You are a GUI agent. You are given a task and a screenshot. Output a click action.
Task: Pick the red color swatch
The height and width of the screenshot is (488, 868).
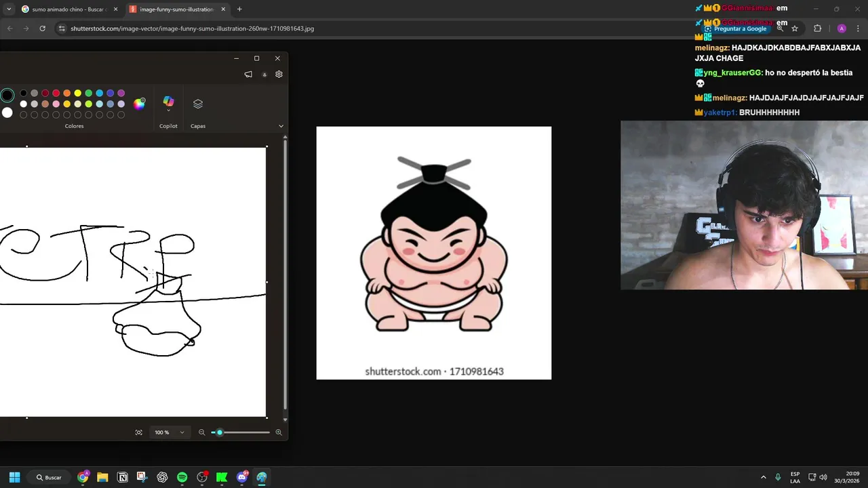tap(56, 94)
